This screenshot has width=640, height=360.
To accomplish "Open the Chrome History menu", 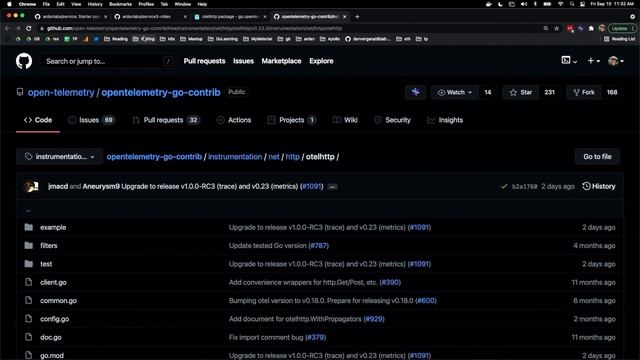I will point(95,4).
